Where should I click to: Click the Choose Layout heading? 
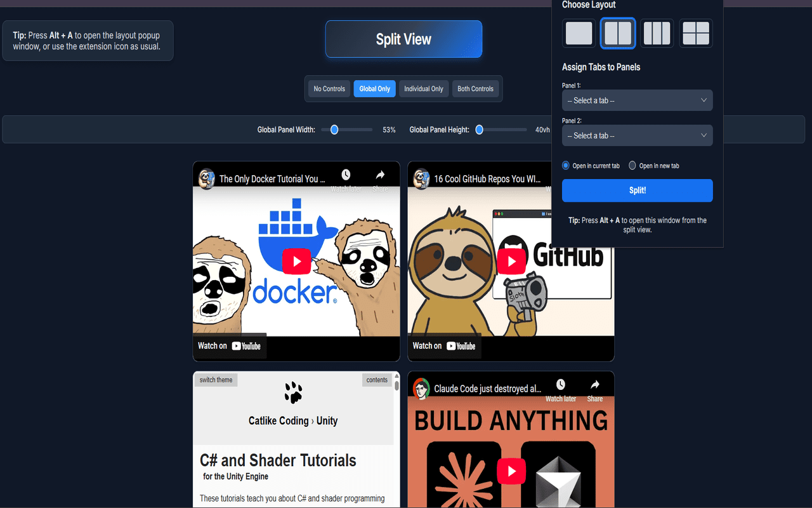[x=589, y=5]
